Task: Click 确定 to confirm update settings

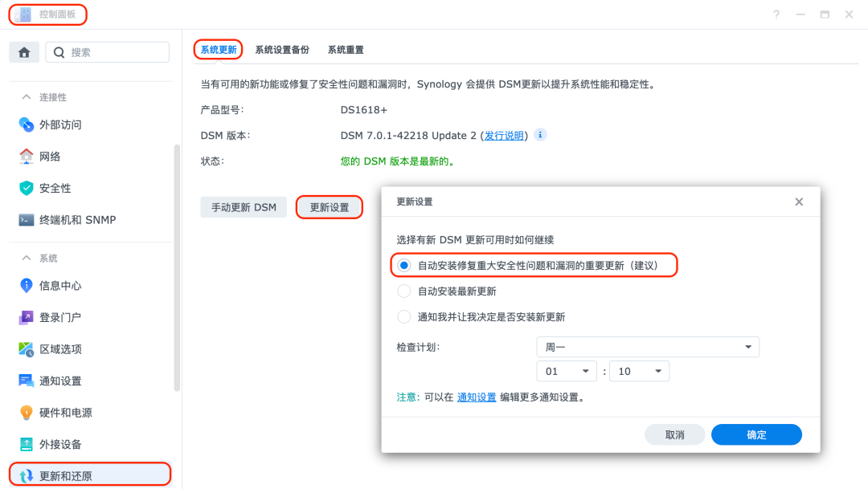Action: [756, 434]
